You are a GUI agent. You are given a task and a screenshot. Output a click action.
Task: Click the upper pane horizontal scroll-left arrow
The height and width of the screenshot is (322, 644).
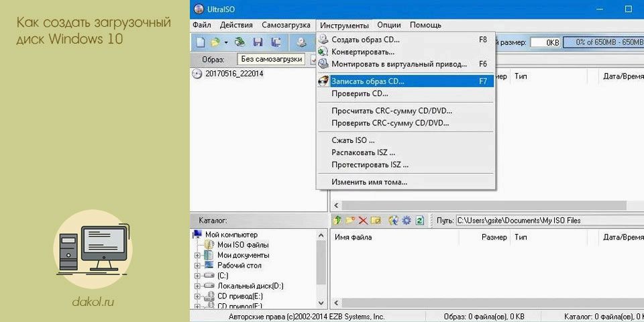[x=336, y=205]
